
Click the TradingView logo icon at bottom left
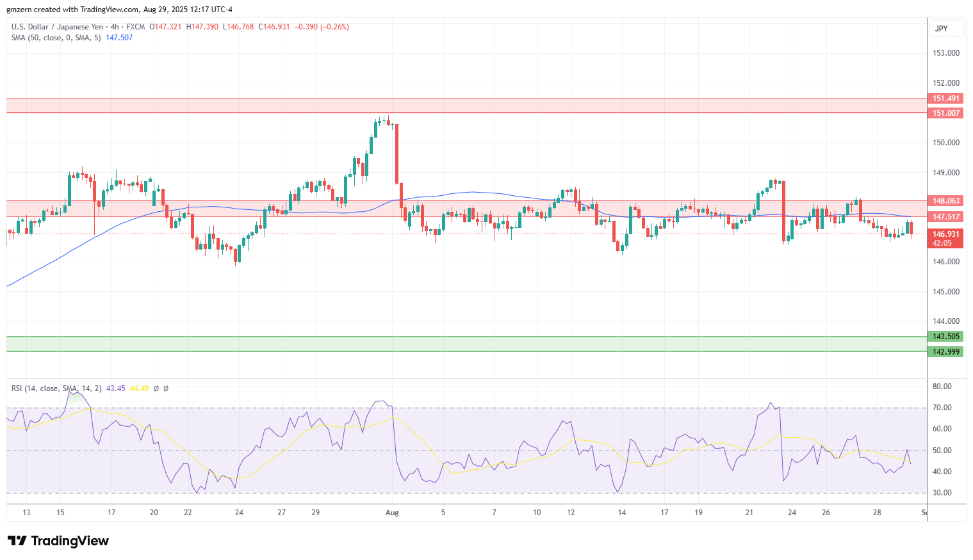(17, 541)
